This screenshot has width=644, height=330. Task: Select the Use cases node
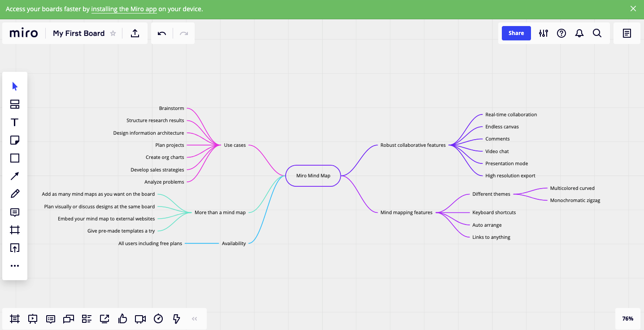235,145
